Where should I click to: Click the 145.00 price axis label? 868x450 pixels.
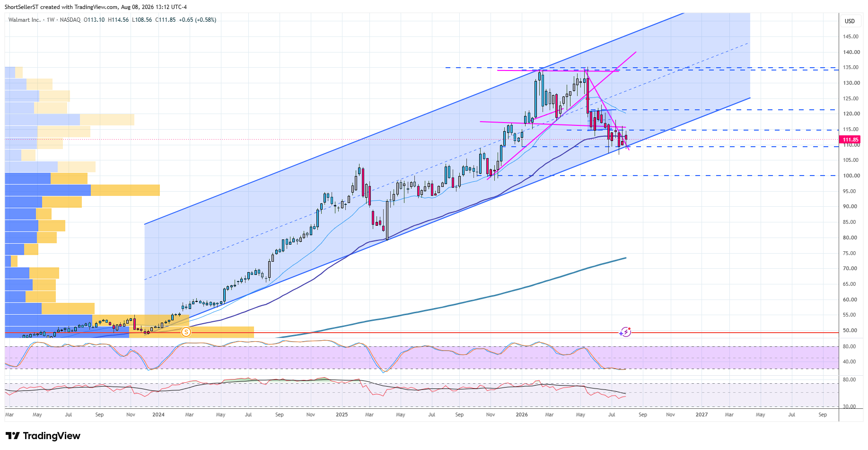pyautogui.click(x=850, y=36)
